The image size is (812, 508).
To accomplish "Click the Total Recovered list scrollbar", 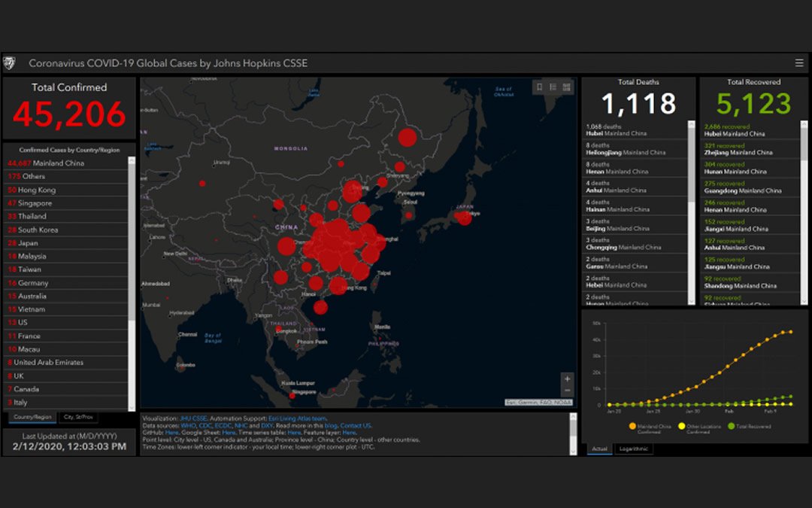I will point(804,212).
